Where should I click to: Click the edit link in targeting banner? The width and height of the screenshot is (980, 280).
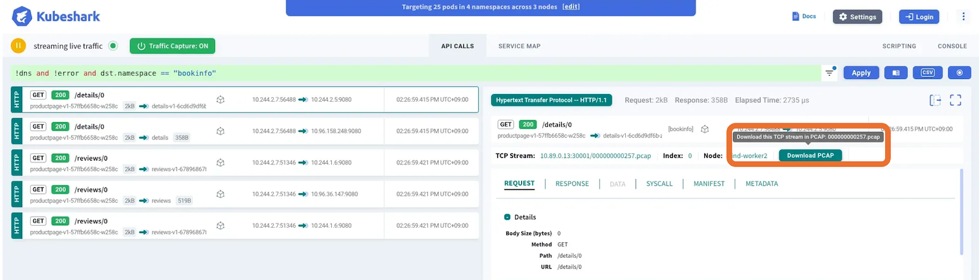point(571,7)
